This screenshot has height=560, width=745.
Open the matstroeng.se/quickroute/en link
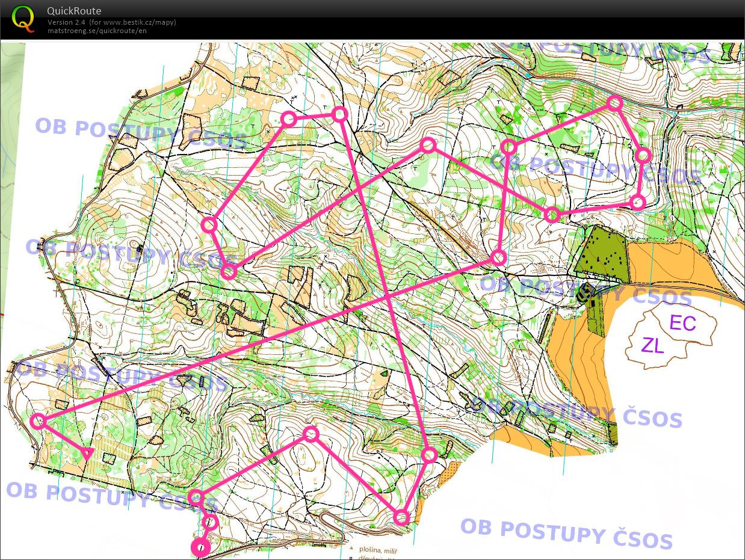[97, 31]
